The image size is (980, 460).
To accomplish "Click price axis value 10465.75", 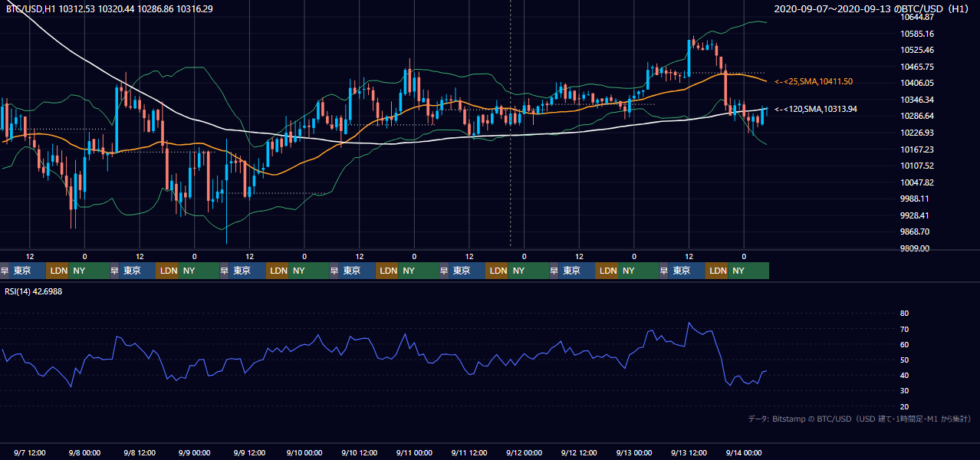I will pyautogui.click(x=916, y=67).
